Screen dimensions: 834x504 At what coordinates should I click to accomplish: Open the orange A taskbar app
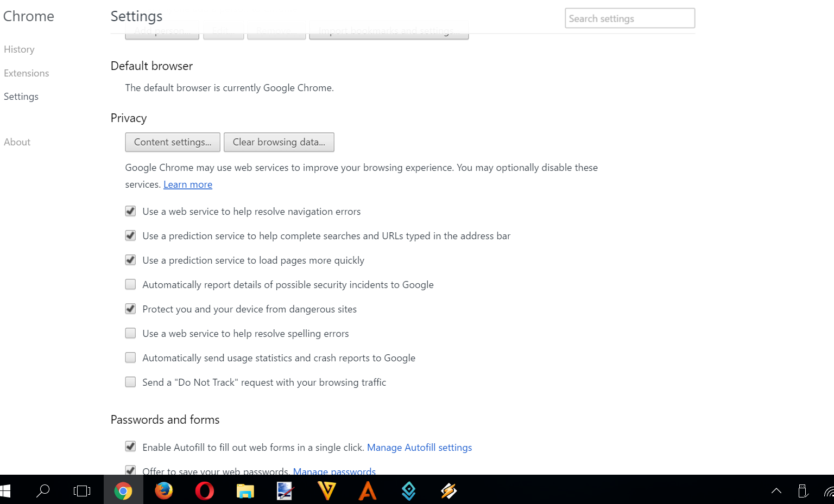pyautogui.click(x=368, y=491)
